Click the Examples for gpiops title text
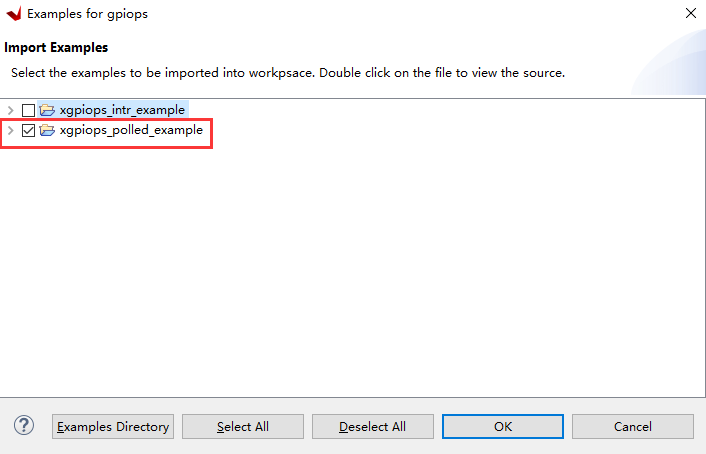706x454 pixels. pyautogui.click(x=88, y=14)
